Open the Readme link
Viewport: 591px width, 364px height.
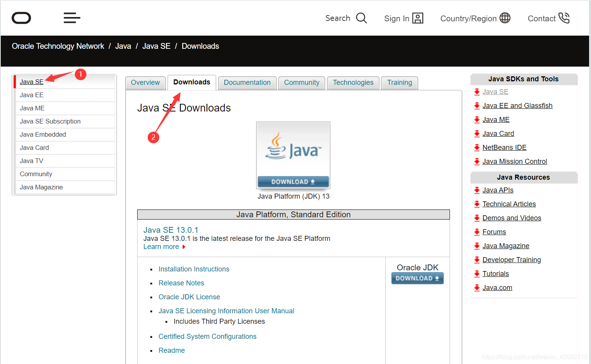point(172,350)
